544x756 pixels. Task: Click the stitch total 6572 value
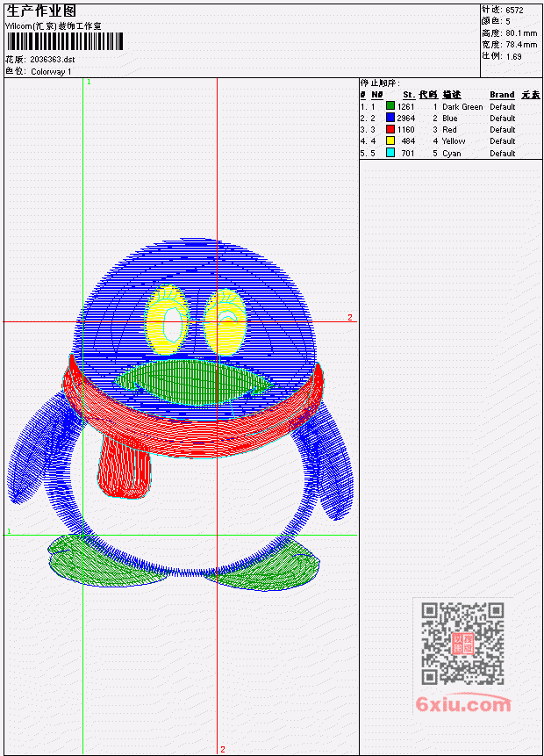tap(514, 10)
